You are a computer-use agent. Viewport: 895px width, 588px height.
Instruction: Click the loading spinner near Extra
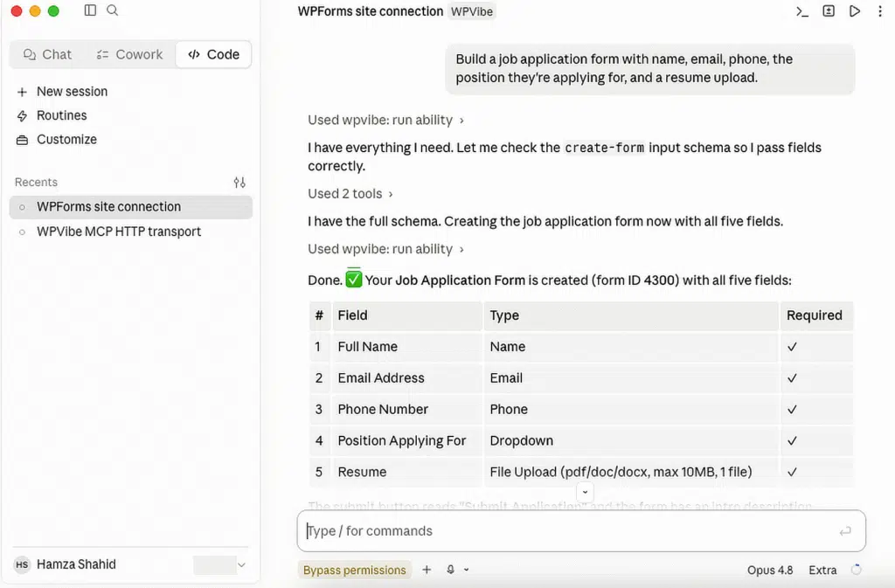coord(856,569)
